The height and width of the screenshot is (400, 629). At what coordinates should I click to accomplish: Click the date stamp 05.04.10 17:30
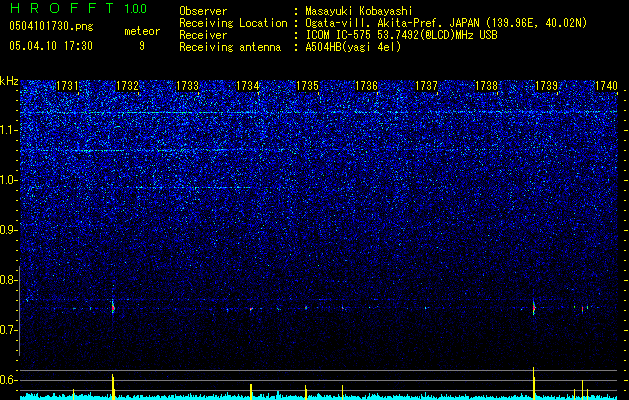coord(51,46)
